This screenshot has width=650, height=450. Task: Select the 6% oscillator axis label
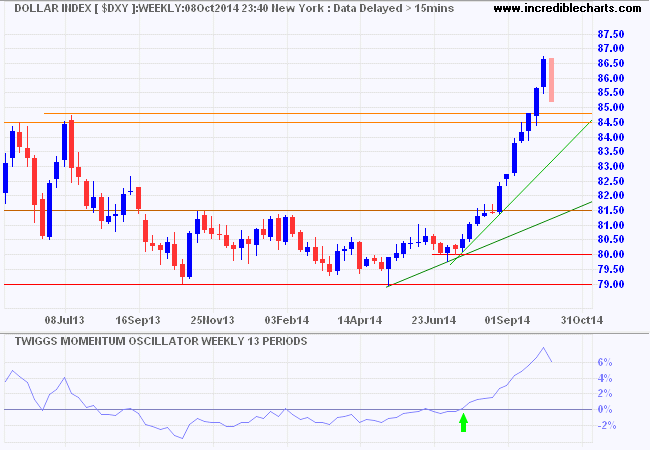pyautogui.click(x=605, y=363)
